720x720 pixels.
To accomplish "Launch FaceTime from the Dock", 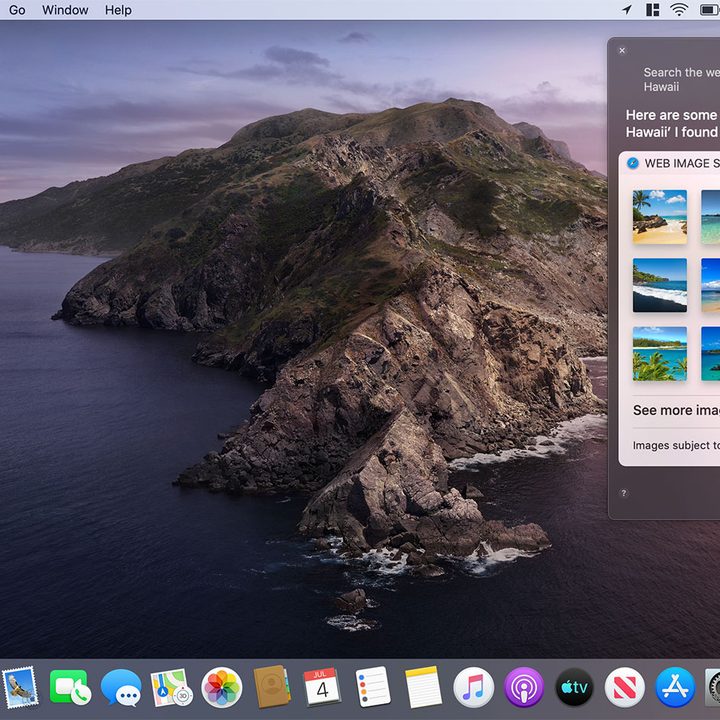I will 70,687.
